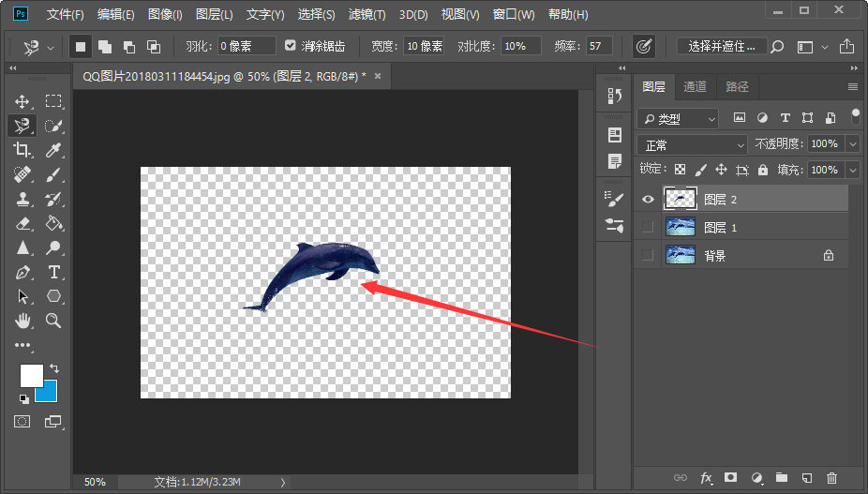Toggle the anti-alias checkbox
Screen dimensions: 868x494
[290, 45]
